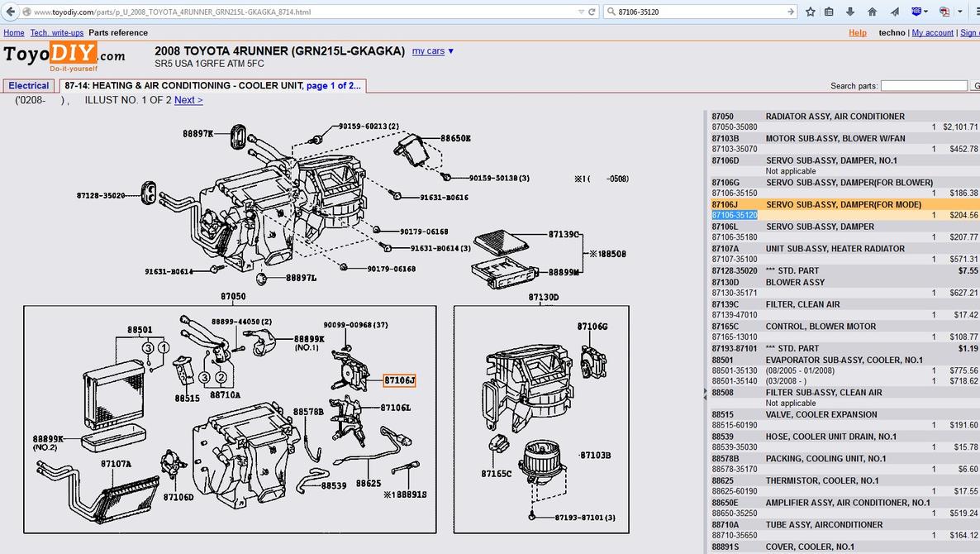The image size is (980, 554).
Task: Open My account link
Action: click(x=933, y=32)
